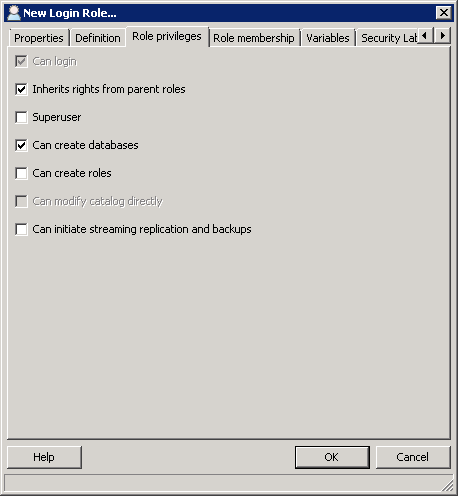Switch to the Properties tab
Screen dimensions: 458x496
(39, 38)
